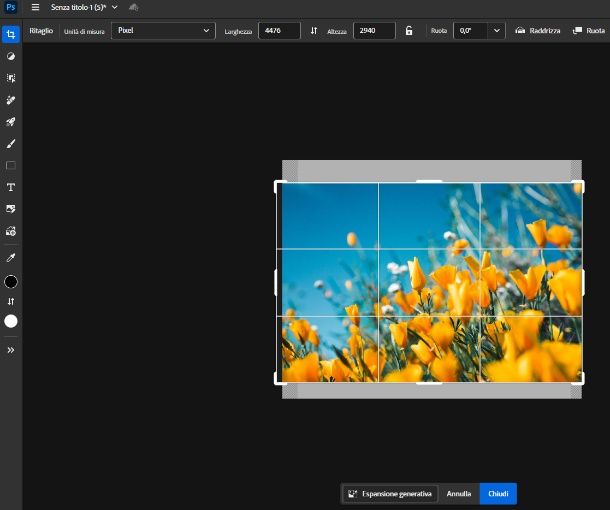Open the hamburger main menu

pyautogui.click(x=35, y=7)
